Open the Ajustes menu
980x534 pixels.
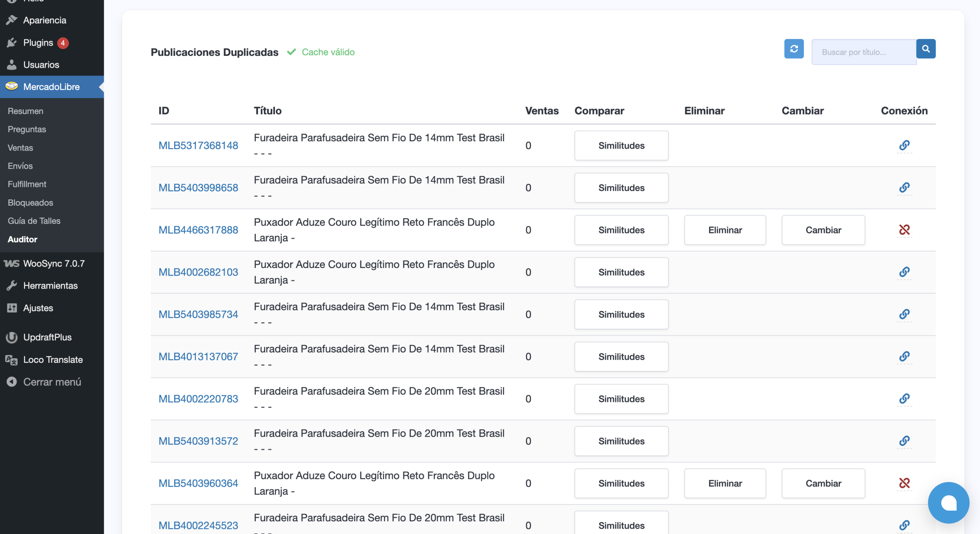(x=52, y=308)
